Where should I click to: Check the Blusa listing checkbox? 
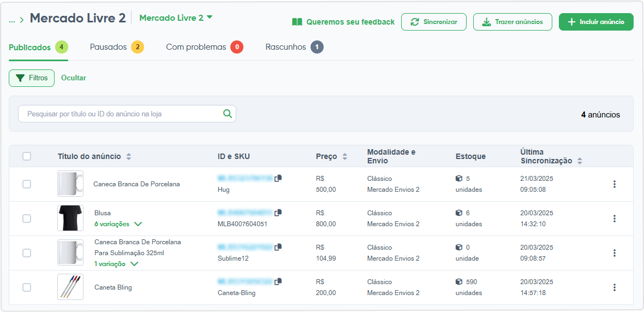point(27,219)
